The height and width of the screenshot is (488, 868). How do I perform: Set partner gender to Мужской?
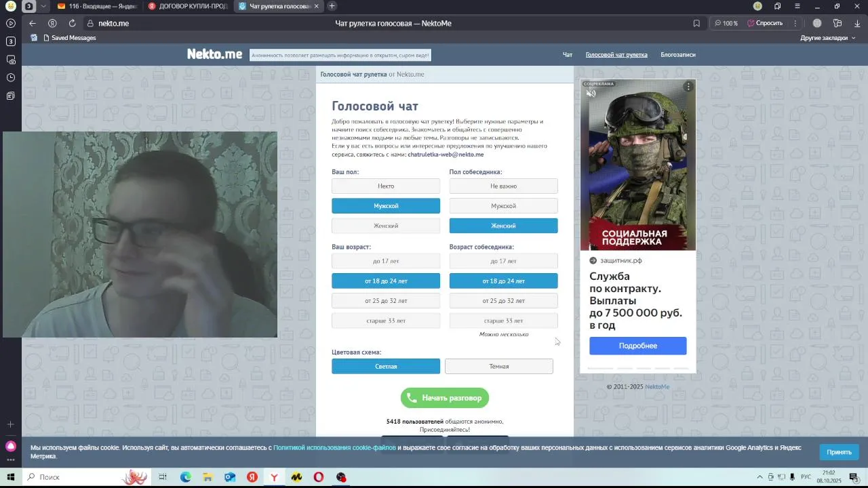503,205
